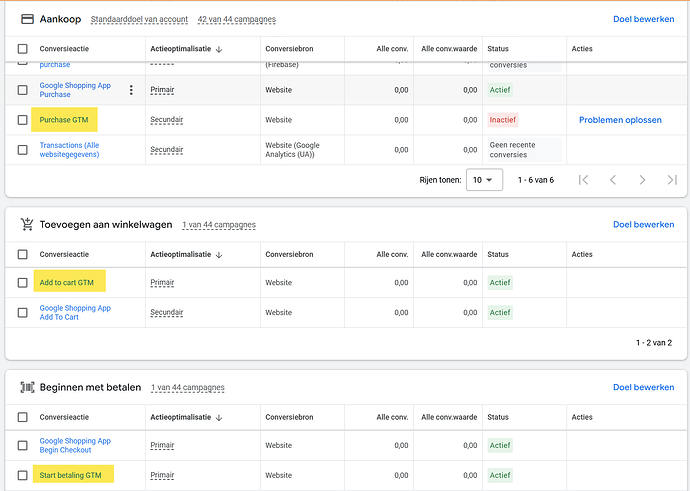Click the Aankoop credit card icon
The image size is (690, 491).
[x=27, y=19]
